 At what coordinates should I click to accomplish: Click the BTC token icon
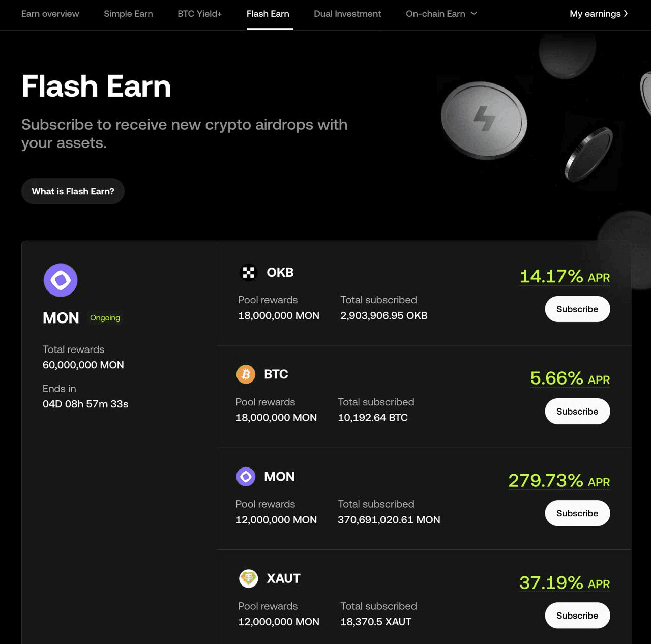coord(247,374)
